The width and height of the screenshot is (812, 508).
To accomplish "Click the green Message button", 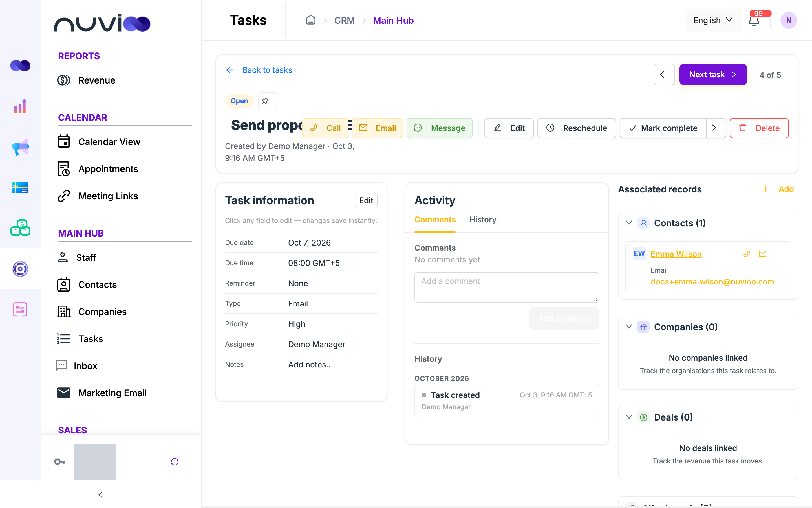I will pyautogui.click(x=439, y=128).
